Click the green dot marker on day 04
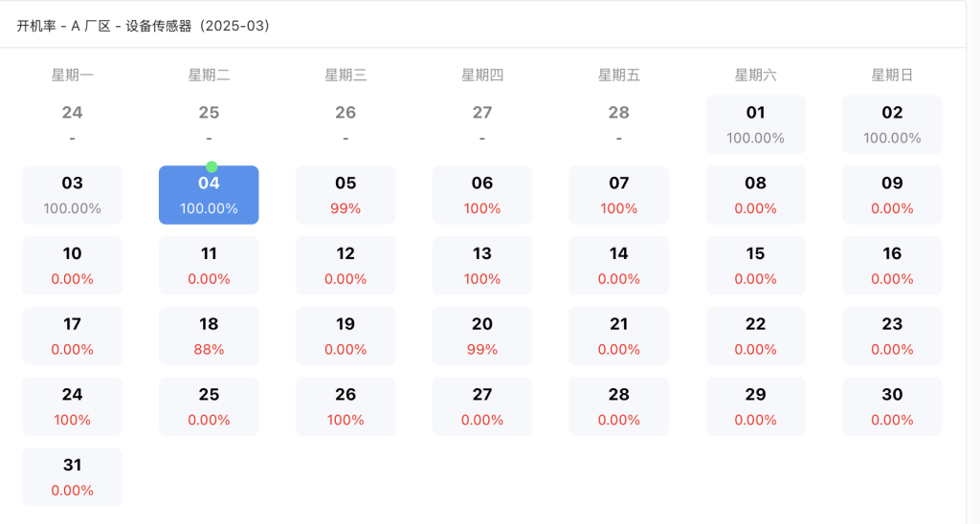This screenshot has width=980, height=524. pos(212,166)
